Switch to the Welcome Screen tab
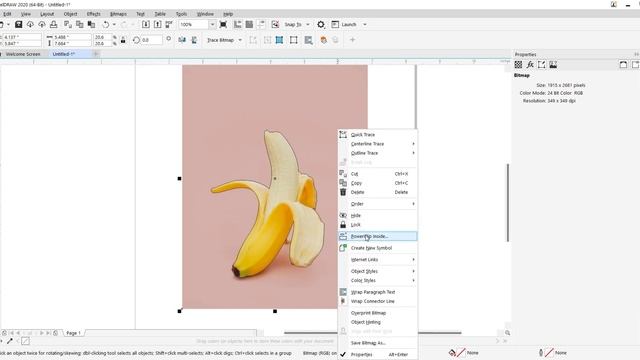 tap(23, 54)
